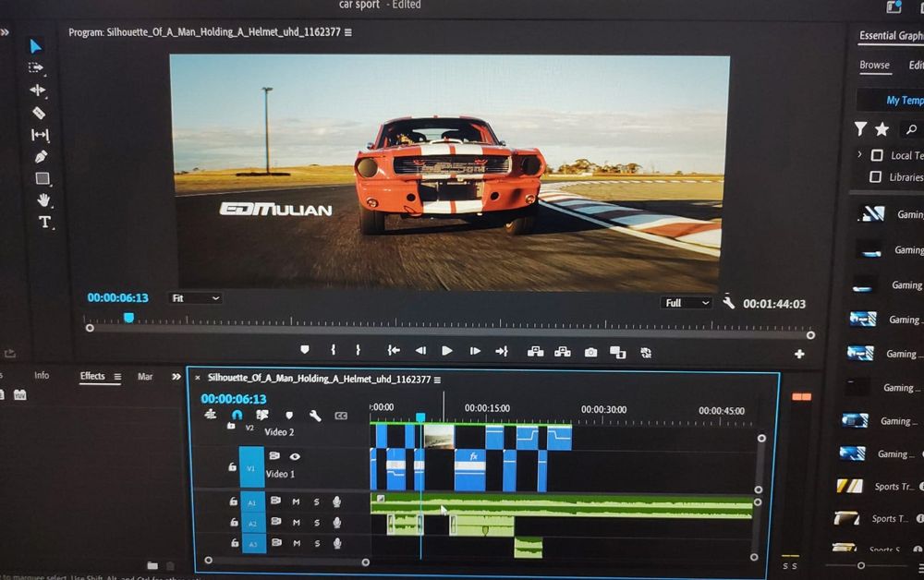The image size is (924, 580).
Task: Click the orange car clip thumbnail on Video 2
Action: 439,436
